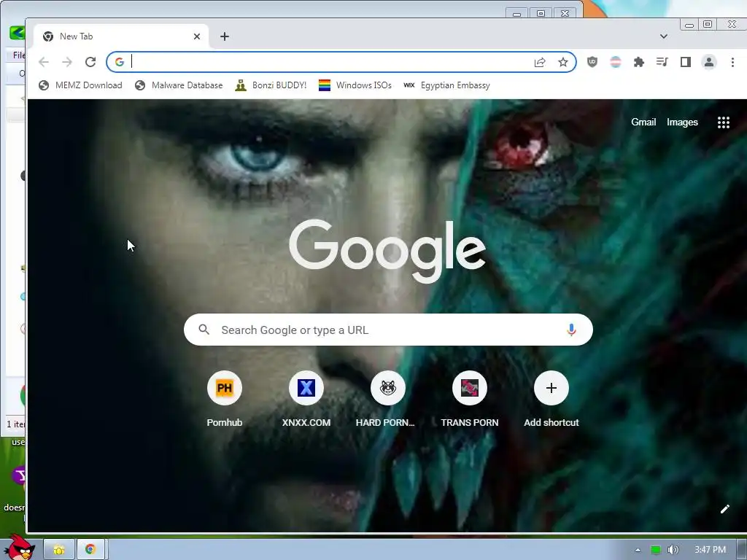Screen dimensions: 747x560
Task: Open Windows ISOs bookmark
Action: pyautogui.click(x=355, y=85)
